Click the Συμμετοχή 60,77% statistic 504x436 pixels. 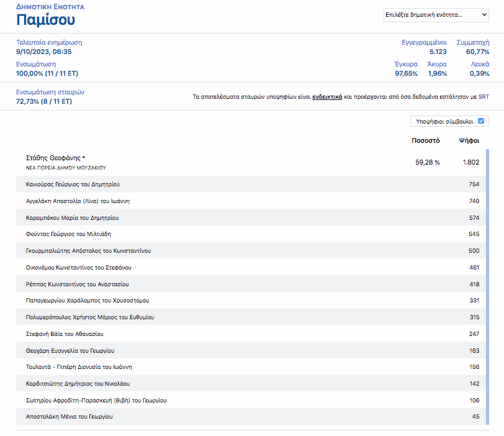pos(472,47)
